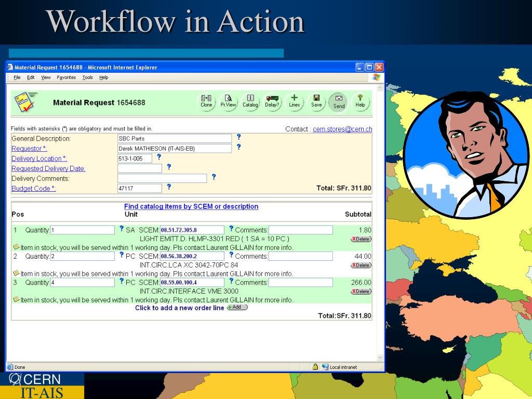Image resolution: width=532 pixels, height=399 pixels.
Task: Open the Tools menu
Action: point(87,77)
